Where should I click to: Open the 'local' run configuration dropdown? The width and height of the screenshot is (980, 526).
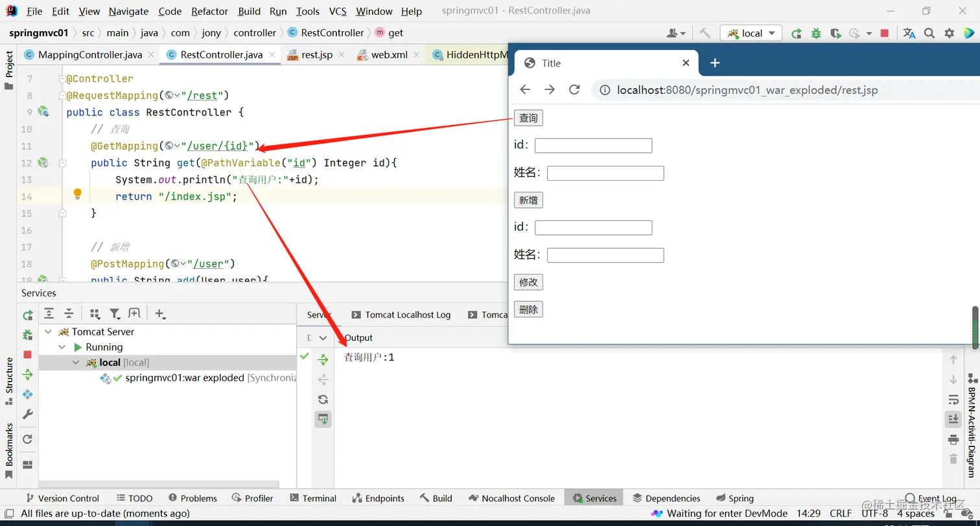pyautogui.click(x=751, y=33)
